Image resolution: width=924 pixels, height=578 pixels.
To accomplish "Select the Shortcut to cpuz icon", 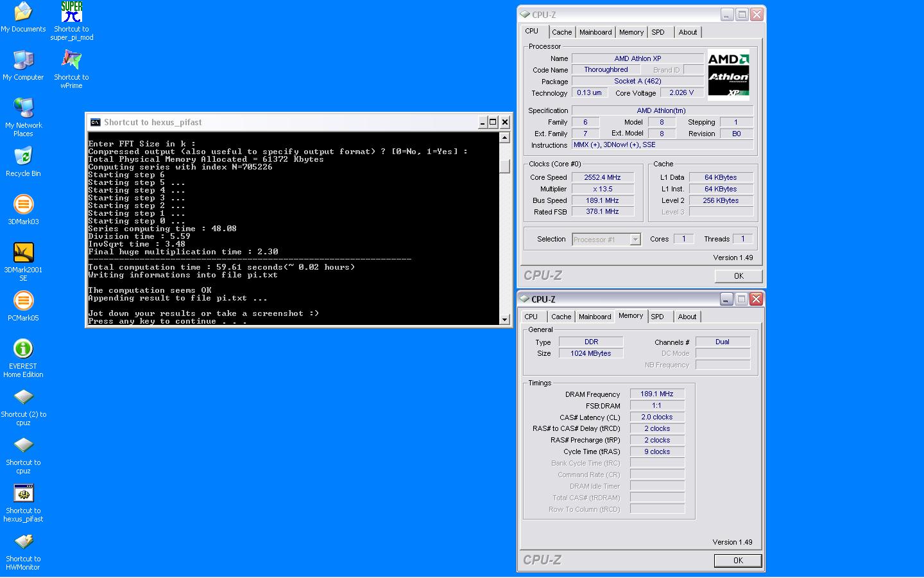I will click(23, 444).
